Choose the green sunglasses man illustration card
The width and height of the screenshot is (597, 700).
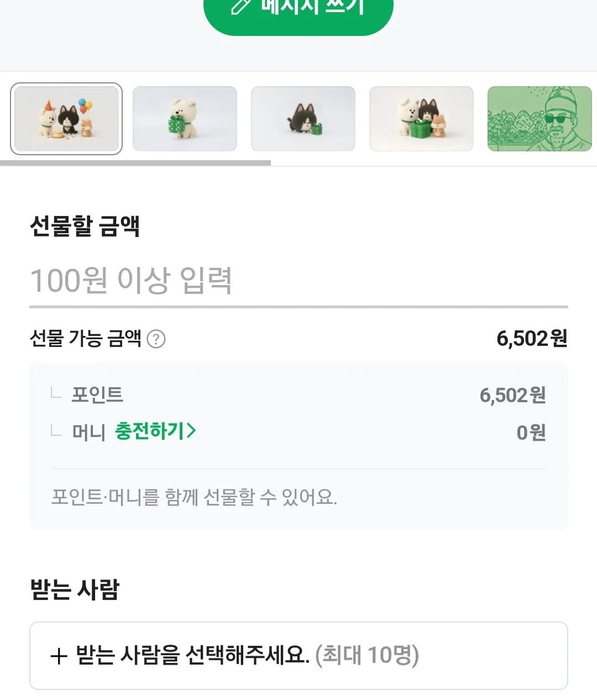point(540,119)
